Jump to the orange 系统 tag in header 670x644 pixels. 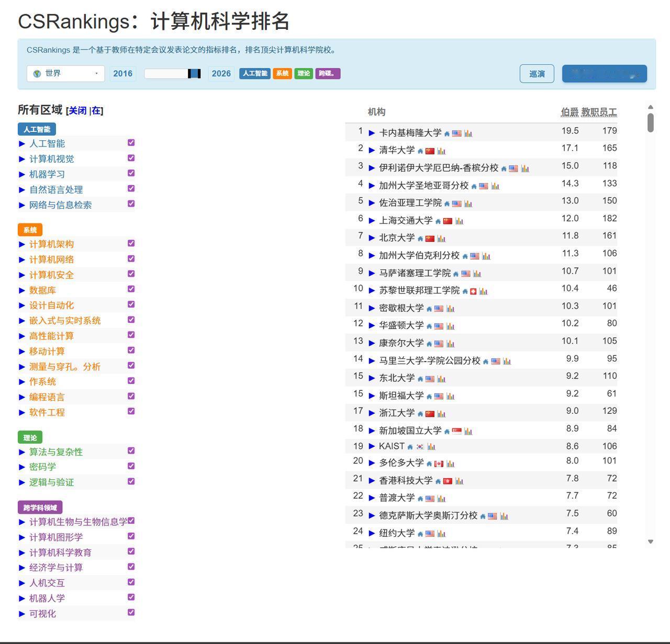[282, 73]
